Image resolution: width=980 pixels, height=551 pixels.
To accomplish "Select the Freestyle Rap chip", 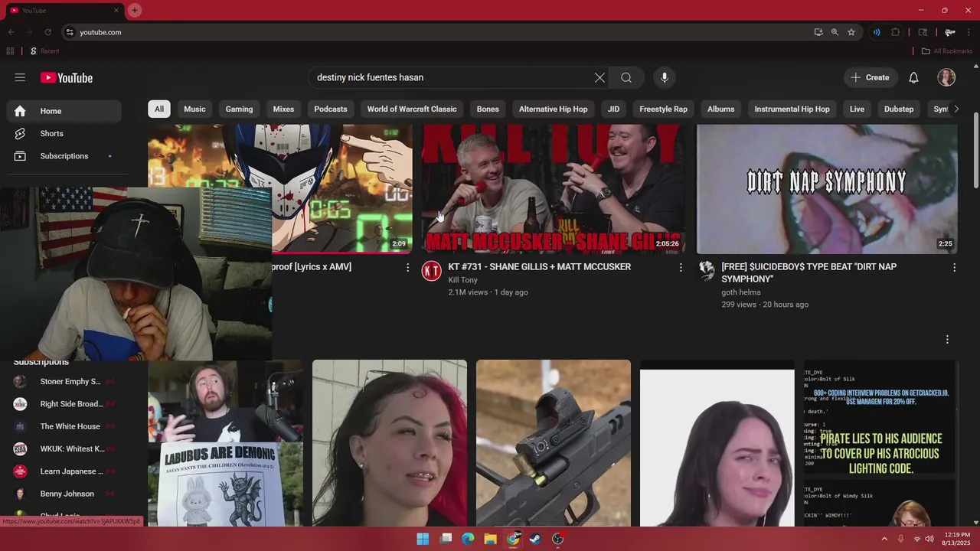I will tap(663, 109).
